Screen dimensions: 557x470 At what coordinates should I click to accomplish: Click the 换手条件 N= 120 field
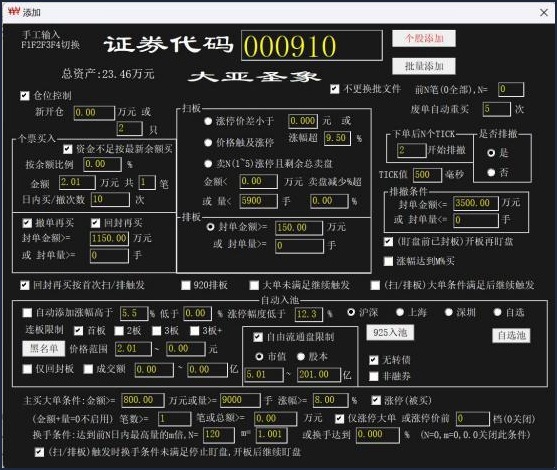click(219, 435)
